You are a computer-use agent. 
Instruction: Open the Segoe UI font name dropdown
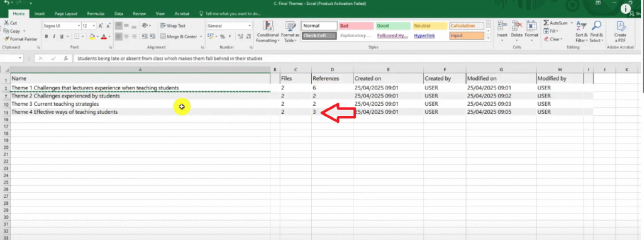[x=79, y=26]
